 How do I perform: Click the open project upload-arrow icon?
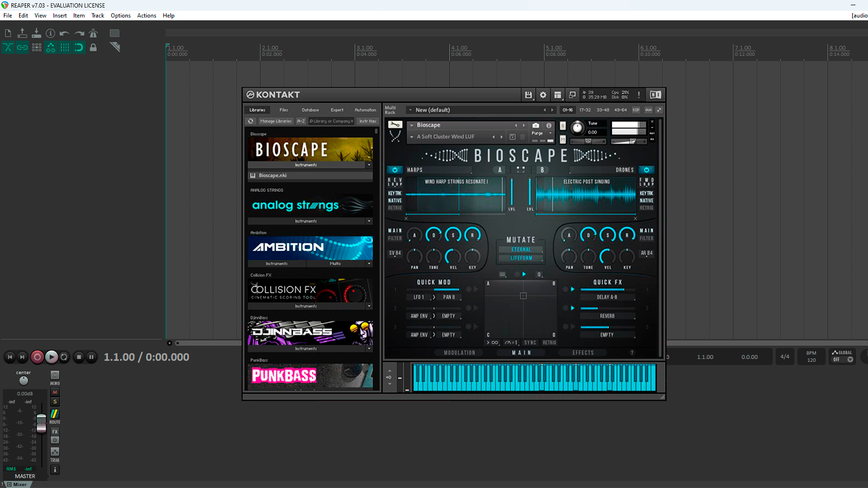click(x=22, y=33)
